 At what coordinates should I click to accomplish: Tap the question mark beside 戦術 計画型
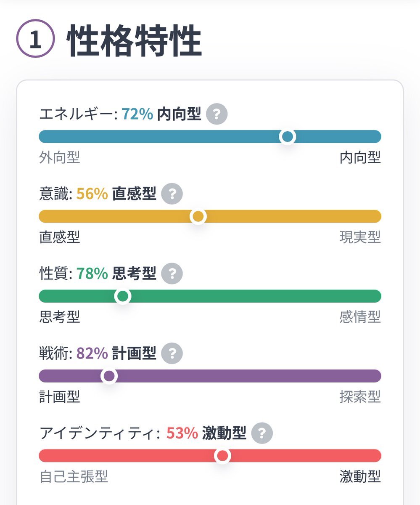coord(172,353)
